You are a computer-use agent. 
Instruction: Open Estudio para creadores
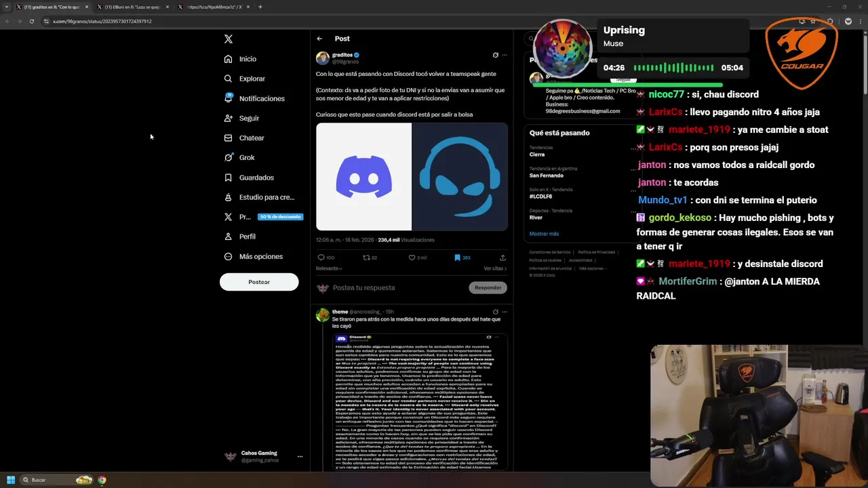click(x=259, y=197)
